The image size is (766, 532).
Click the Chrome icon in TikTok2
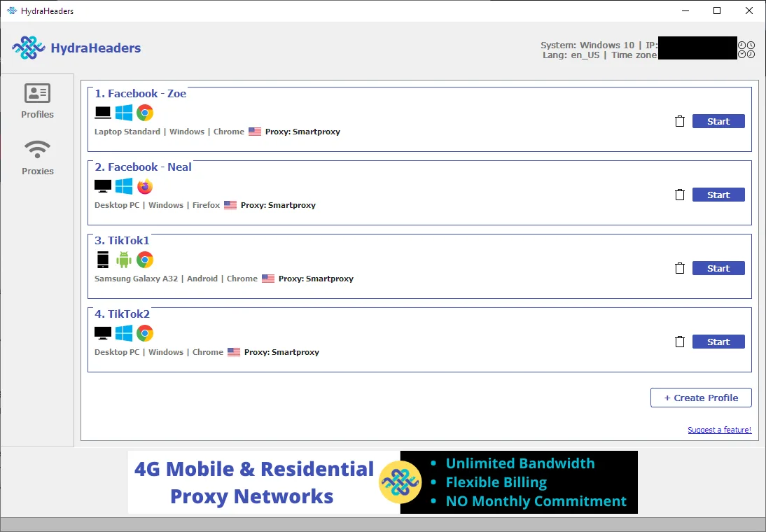(145, 333)
